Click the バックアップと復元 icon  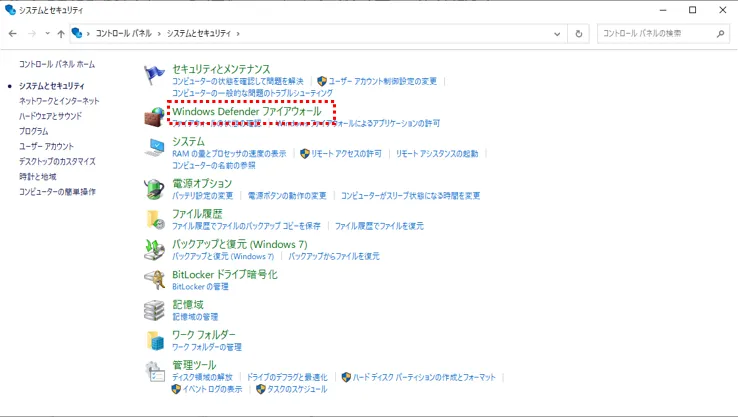tap(154, 249)
